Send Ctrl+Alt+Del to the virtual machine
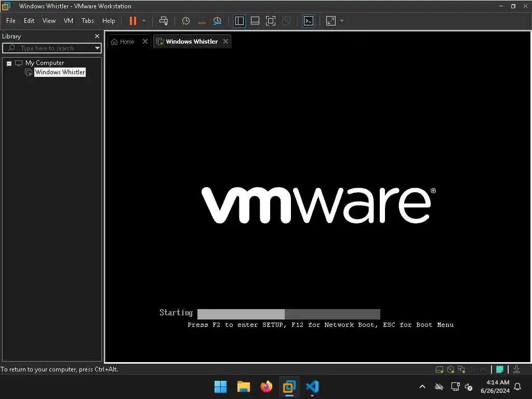 pyautogui.click(x=164, y=21)
